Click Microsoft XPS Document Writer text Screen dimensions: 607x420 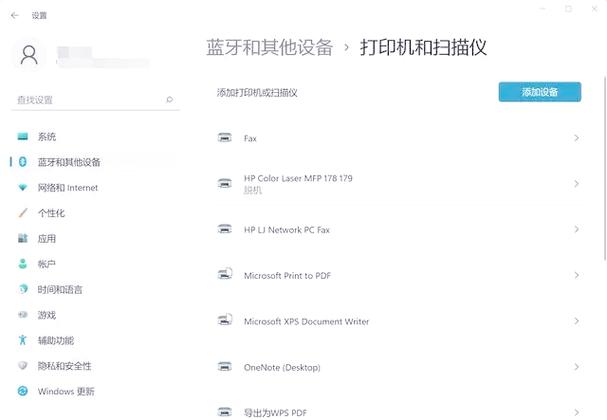307,321
